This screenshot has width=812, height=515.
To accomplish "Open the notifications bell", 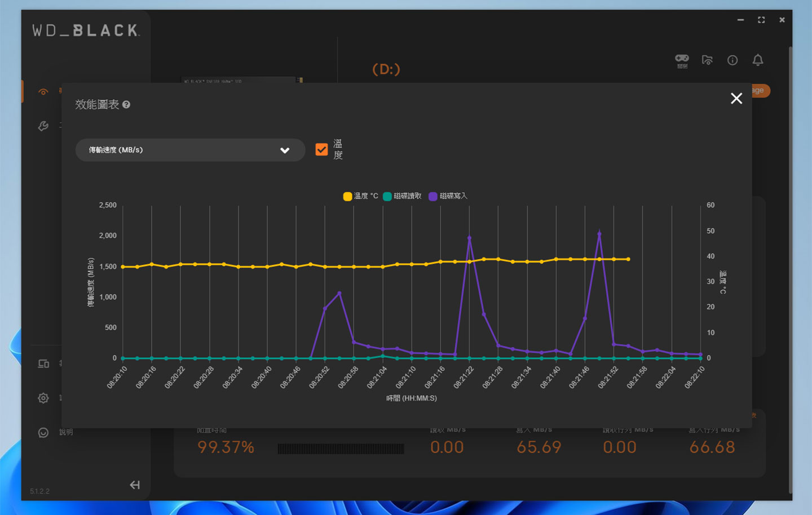I will pyautogui.click(x=758, y=60).
